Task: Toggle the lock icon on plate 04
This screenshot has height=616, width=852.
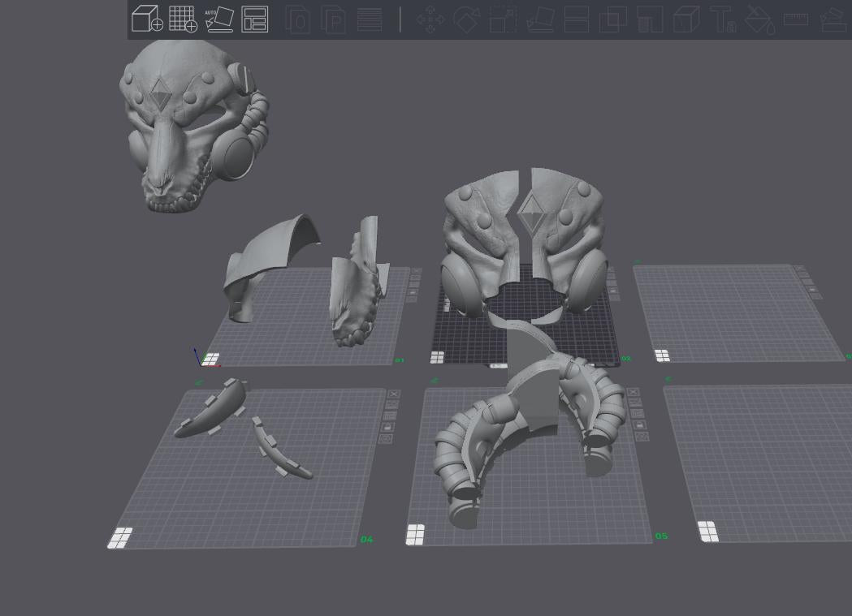Action: tap(388, 427)
